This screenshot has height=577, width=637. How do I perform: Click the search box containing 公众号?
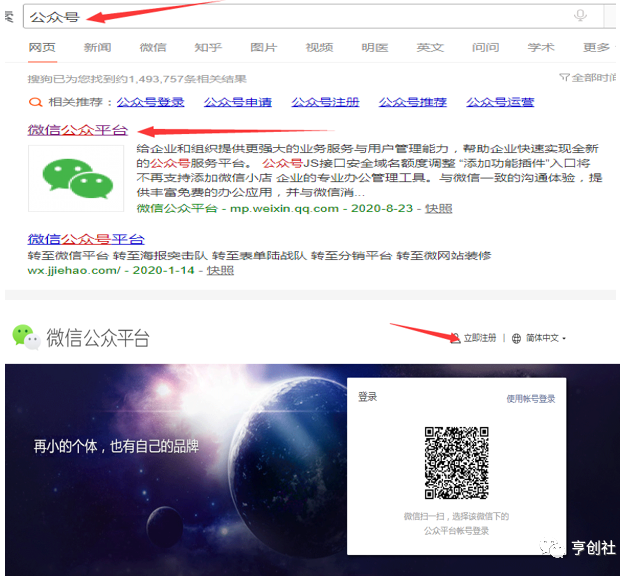[x=313, y=16]
